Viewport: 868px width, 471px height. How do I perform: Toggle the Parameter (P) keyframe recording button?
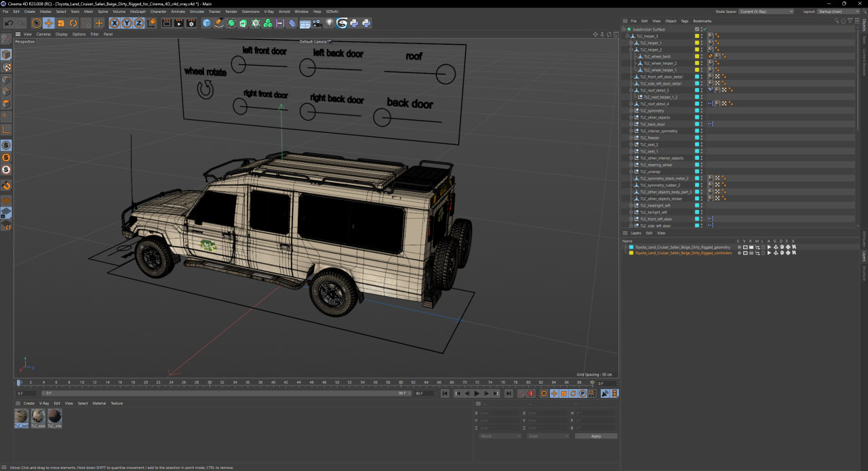(583, 393)
